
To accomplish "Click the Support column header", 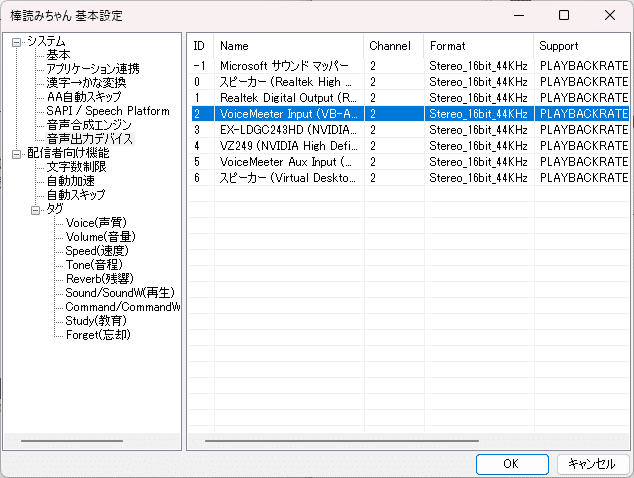I will pos(581,46).
